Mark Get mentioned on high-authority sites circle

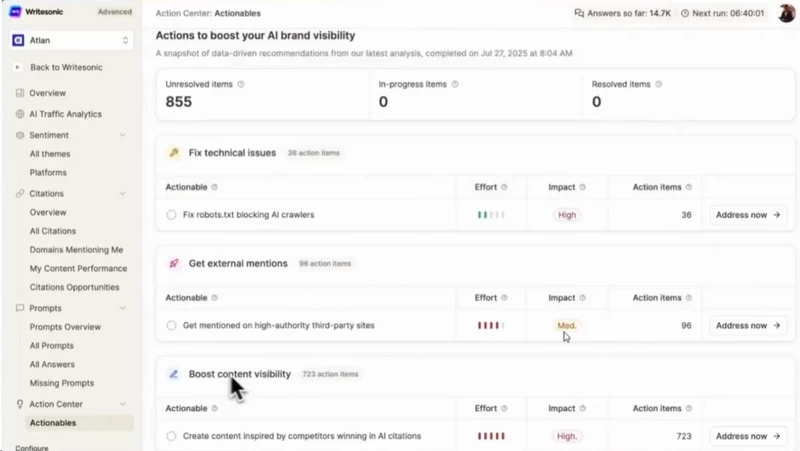(x=171, y=325)
